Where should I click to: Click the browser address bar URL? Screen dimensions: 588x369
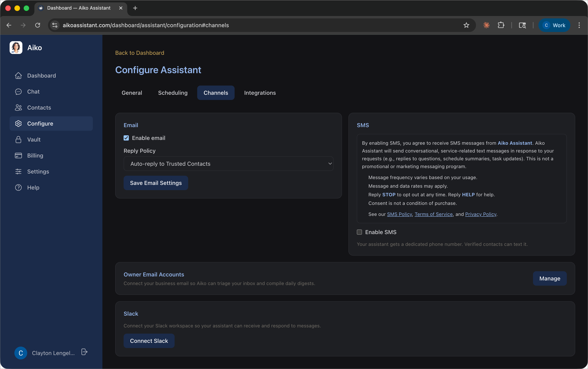[146, 25]
